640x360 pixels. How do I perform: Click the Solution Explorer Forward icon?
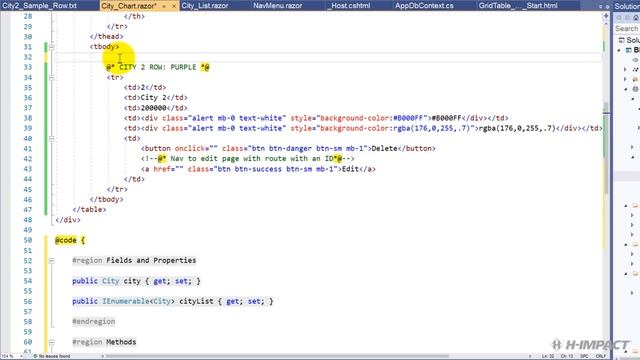click(x=627, y=18)
